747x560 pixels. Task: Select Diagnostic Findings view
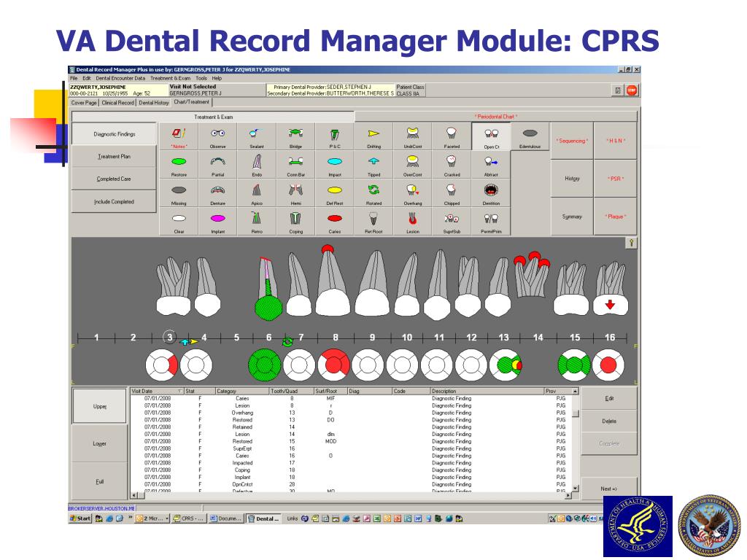[114, 134]
